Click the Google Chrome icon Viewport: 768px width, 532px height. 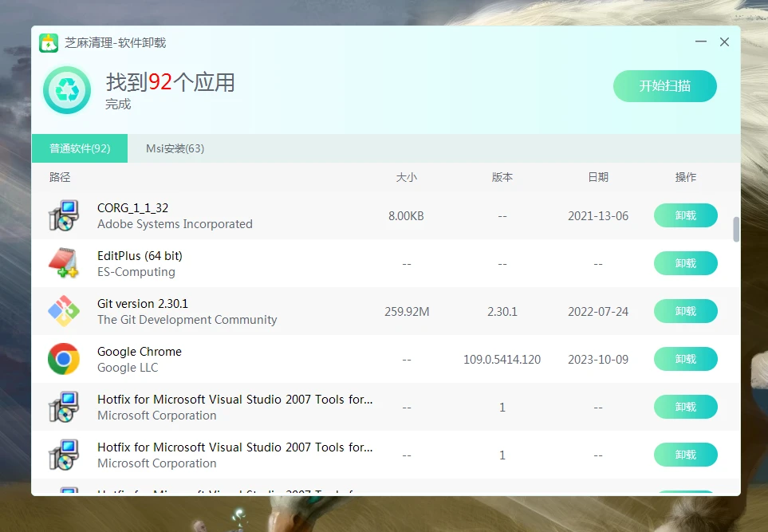(63, 359)
